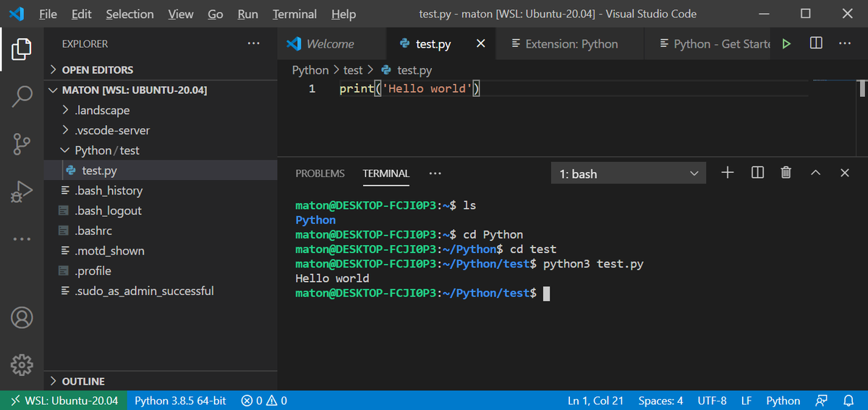Split the terminal panel

757,173
